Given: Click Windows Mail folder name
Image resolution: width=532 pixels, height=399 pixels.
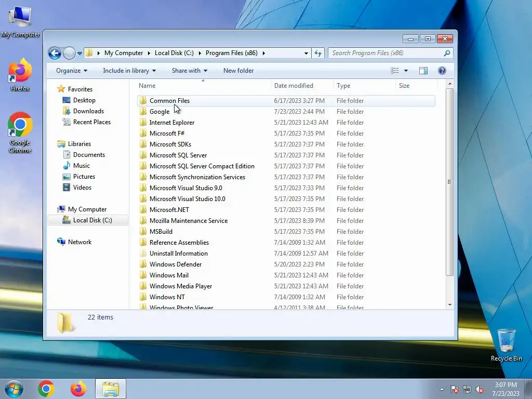Looking at the screenshot, I should coord(169,275).
